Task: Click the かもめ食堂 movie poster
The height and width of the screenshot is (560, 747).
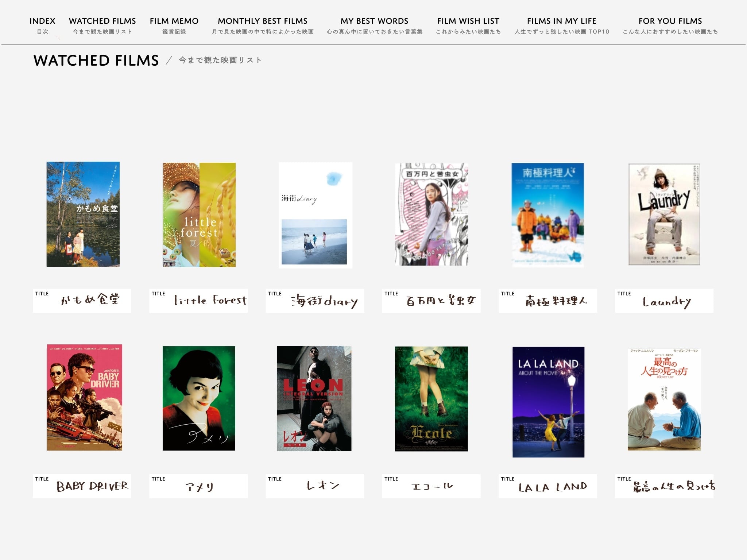Action: (x=83, y=215)
